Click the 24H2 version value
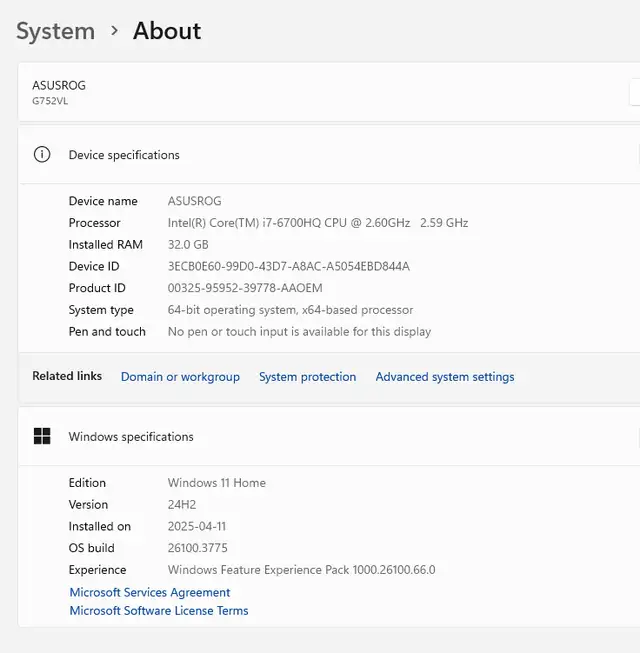This screenshot has width=640, height=653. 182,504
